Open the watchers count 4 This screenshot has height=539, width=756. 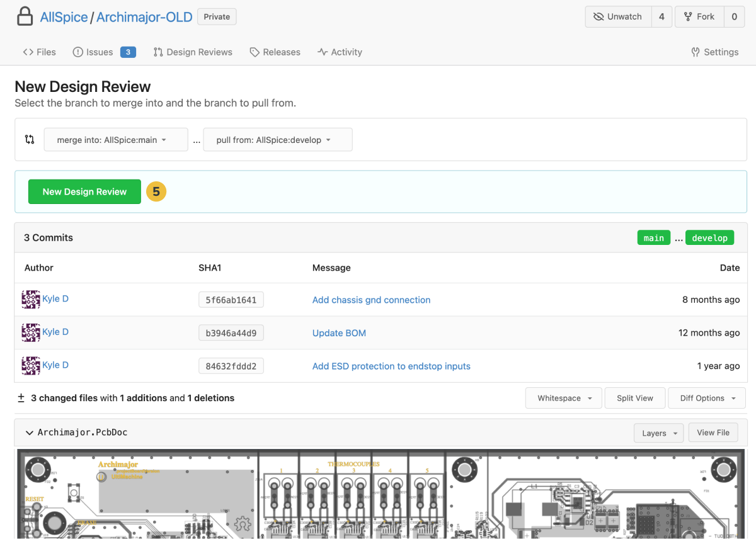661,17
